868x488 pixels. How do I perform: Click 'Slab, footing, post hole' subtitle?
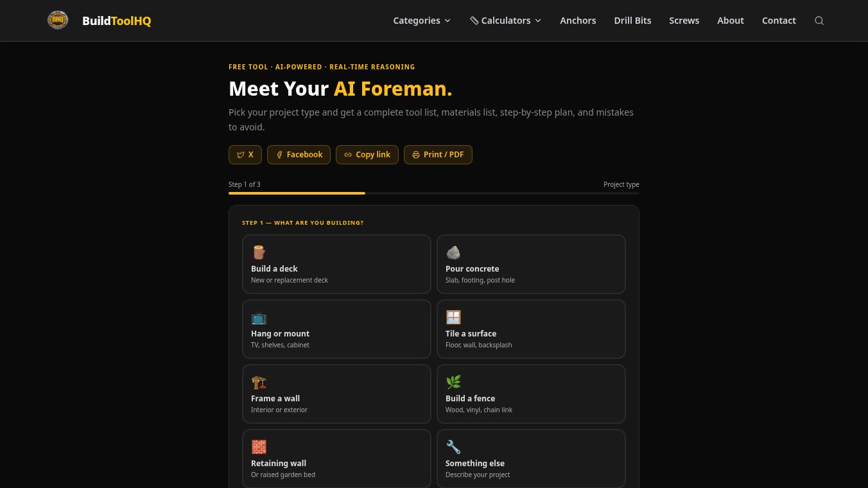[x=480, y=280]
